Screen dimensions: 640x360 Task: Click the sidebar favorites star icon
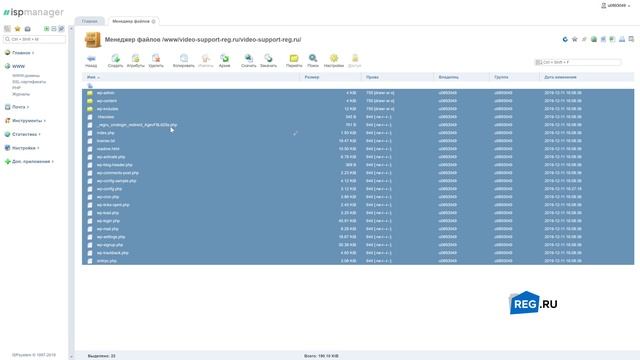pos(18,29)
